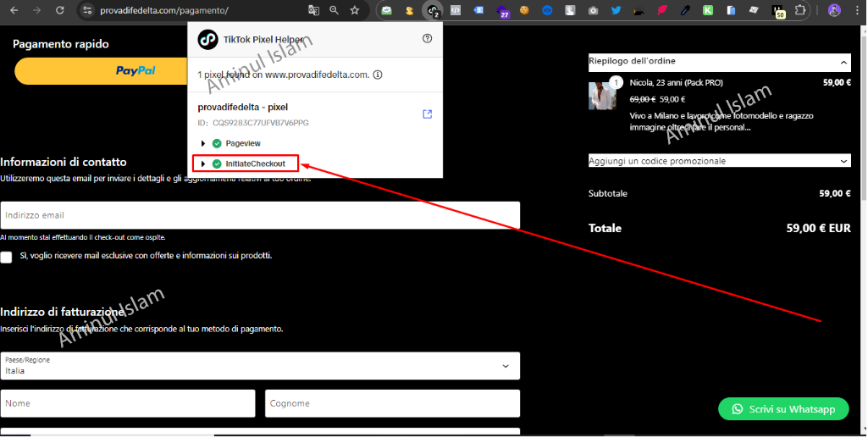
Task: Open the TikTok Pixel Helper extension icon
Action: (433, 10)
